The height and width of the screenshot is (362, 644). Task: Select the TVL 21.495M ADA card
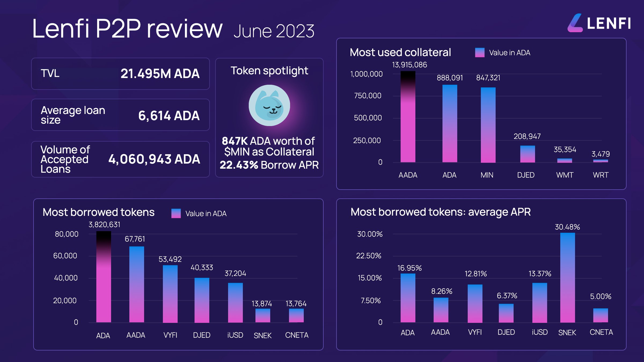[x=120, y=74]
